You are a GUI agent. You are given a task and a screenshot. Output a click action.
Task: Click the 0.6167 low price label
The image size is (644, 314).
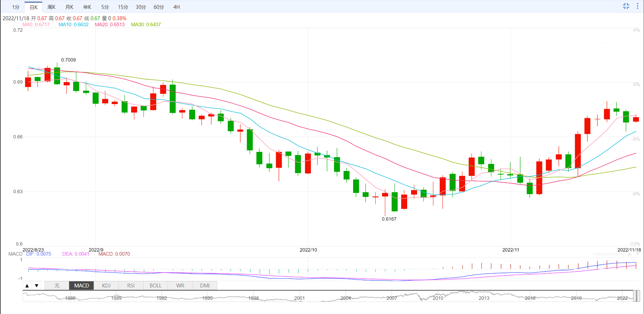[389, 219]
